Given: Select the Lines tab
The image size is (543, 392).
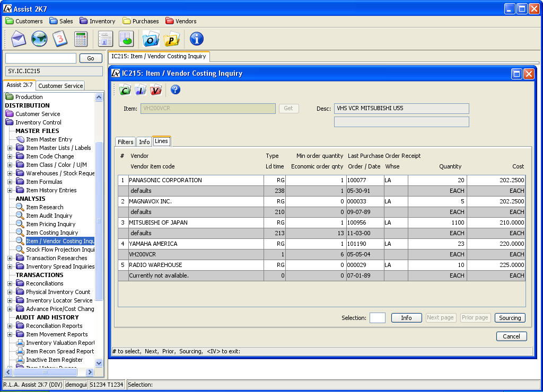Looking at the screenshot, I should tap(161, 141).
